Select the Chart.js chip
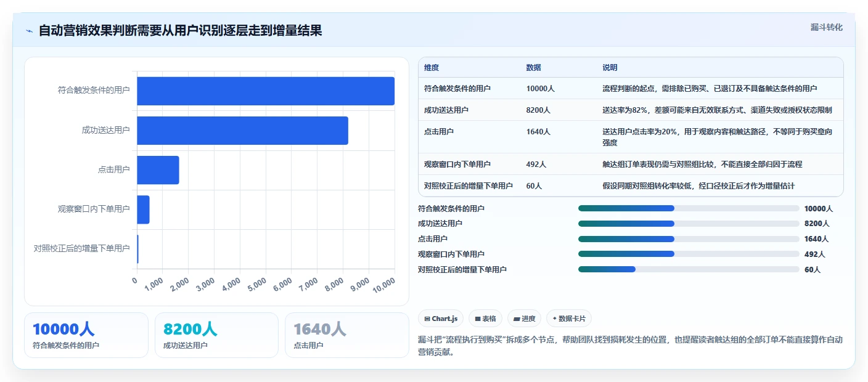This screenshot has height=382, width=868. [x=441, y=319]
